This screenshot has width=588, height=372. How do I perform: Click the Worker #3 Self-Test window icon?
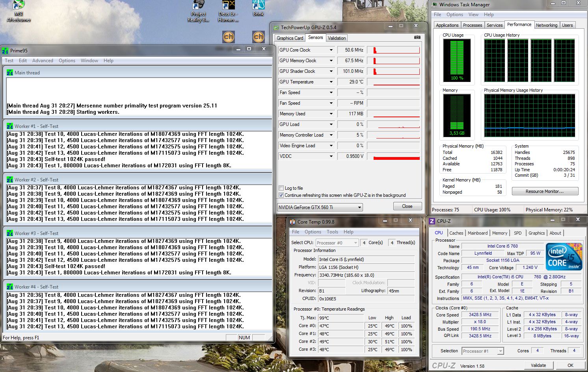[x=9, y=233]
